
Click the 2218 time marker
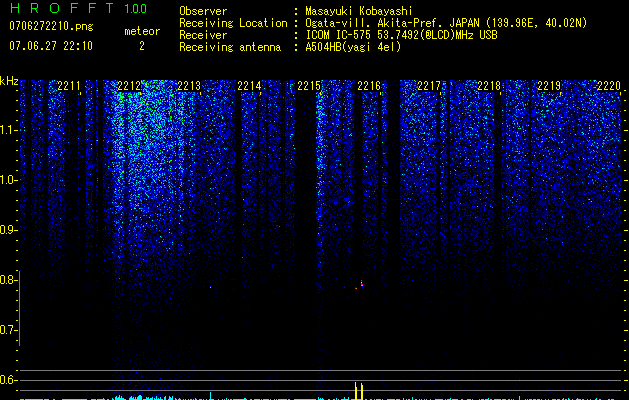coord(489,85)
